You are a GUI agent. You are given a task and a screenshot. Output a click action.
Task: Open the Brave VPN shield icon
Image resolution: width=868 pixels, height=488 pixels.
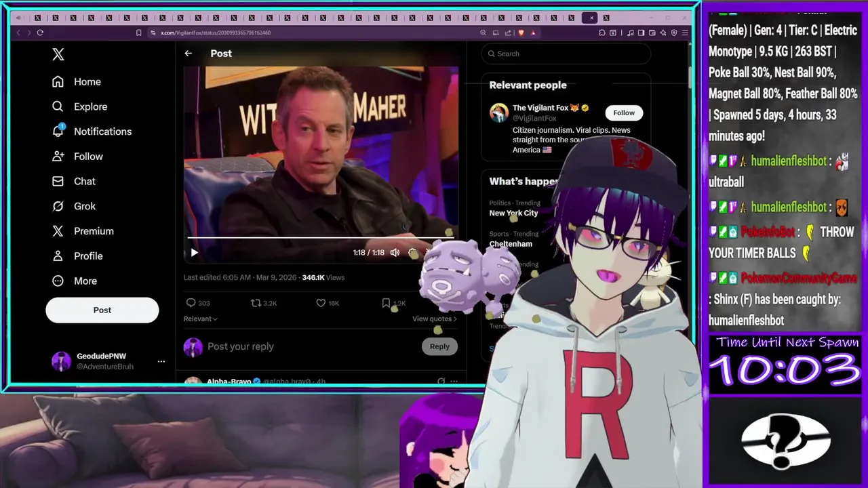674,33
